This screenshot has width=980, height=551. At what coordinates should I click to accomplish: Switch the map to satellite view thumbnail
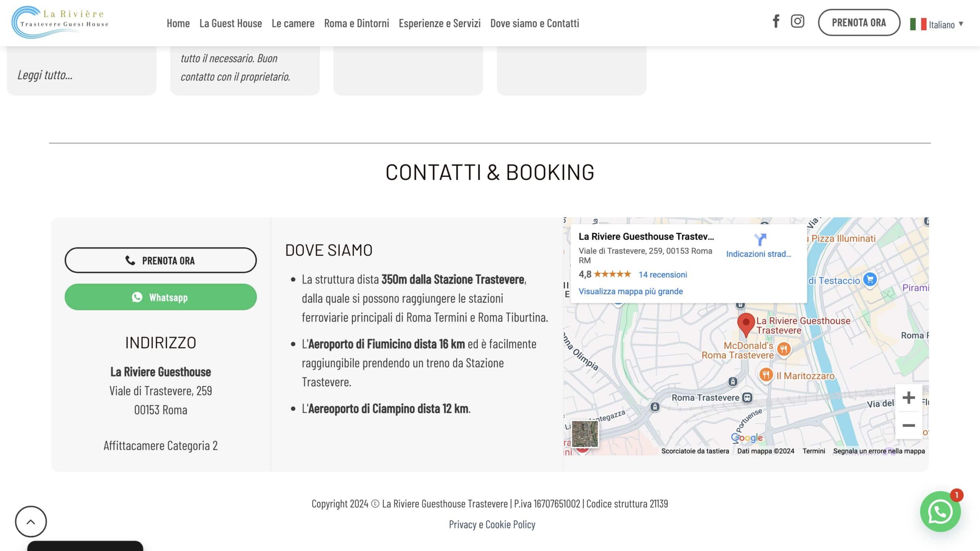tap(585, 434)
